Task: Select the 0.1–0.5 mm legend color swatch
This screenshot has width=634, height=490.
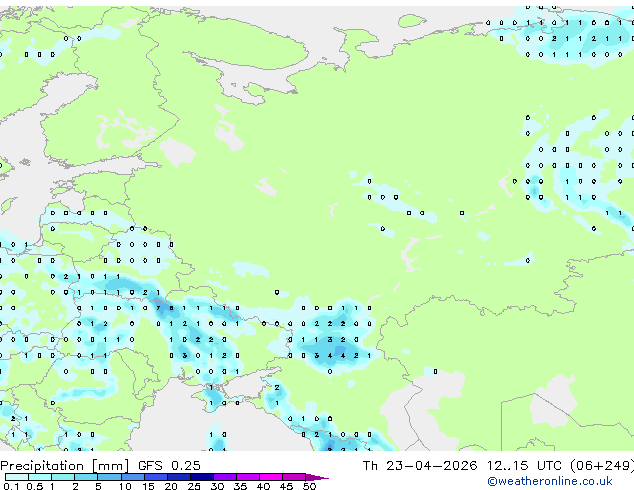Action: [17, 477]
